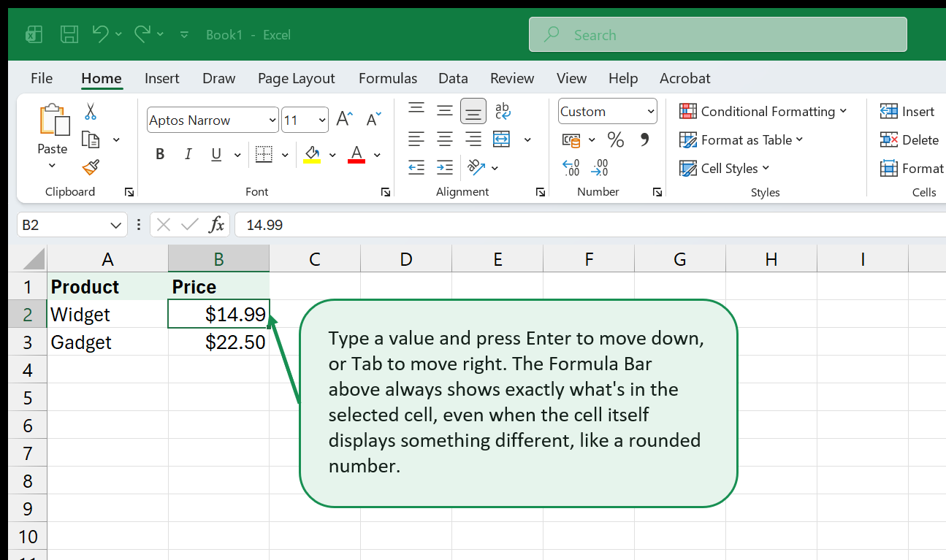Click the Delete cells button
Viewport: 946px width, 560px height.
click(x=909, y=139)
